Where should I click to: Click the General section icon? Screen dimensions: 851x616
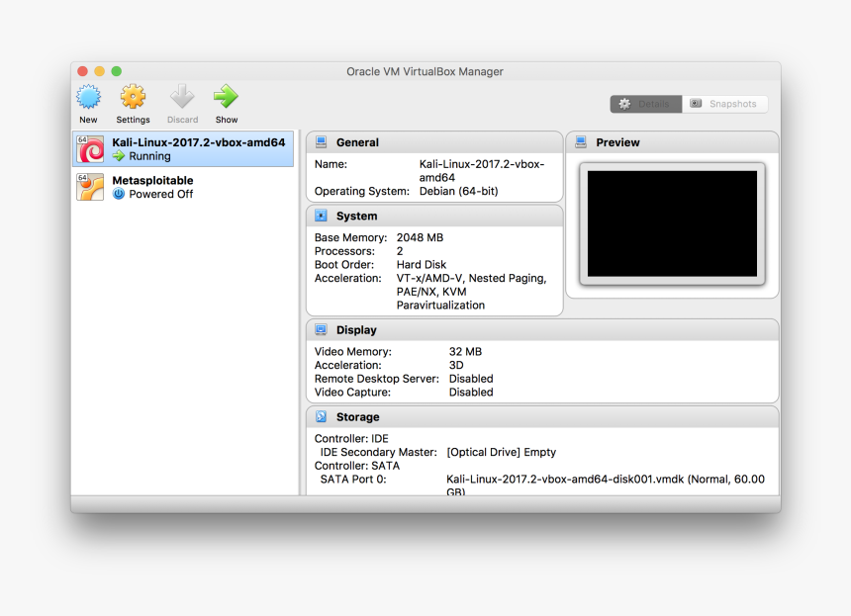click(x=322, y=142)
